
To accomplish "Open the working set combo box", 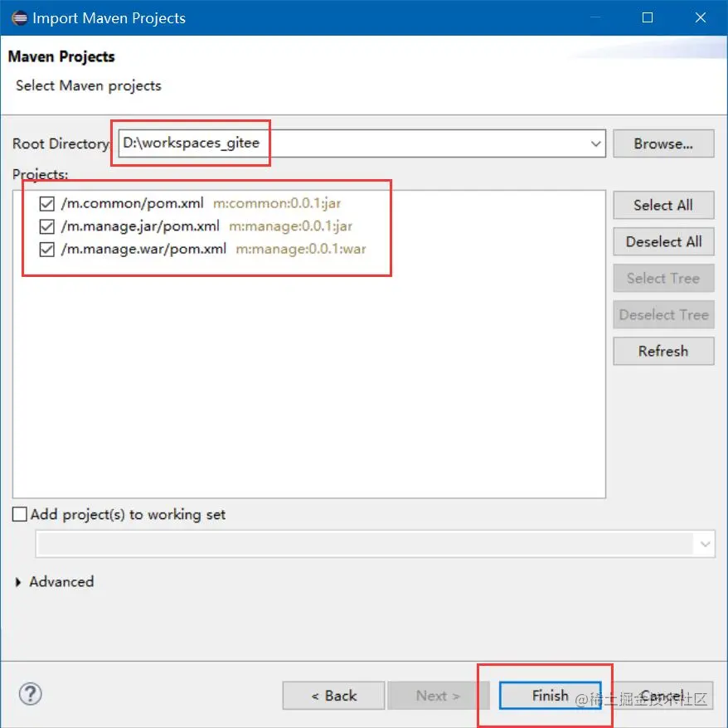I will [x=375, y=544].
